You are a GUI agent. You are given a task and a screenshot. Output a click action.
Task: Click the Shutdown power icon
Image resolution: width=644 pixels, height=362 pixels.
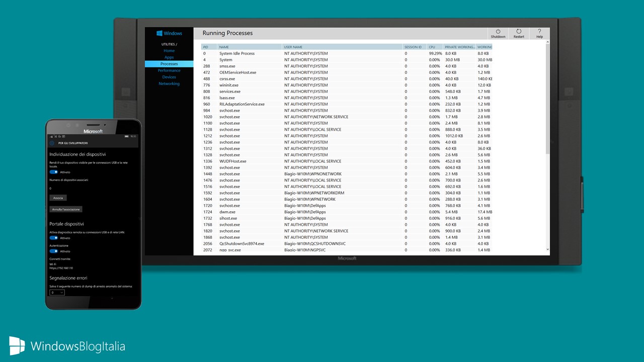[498, 31]
